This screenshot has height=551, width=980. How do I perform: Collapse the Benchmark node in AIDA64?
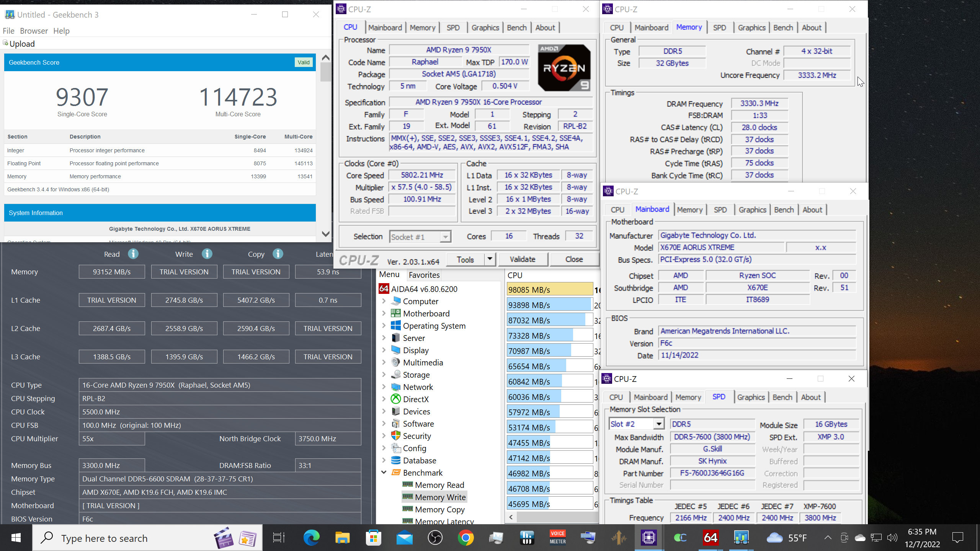tap(384, 473)
